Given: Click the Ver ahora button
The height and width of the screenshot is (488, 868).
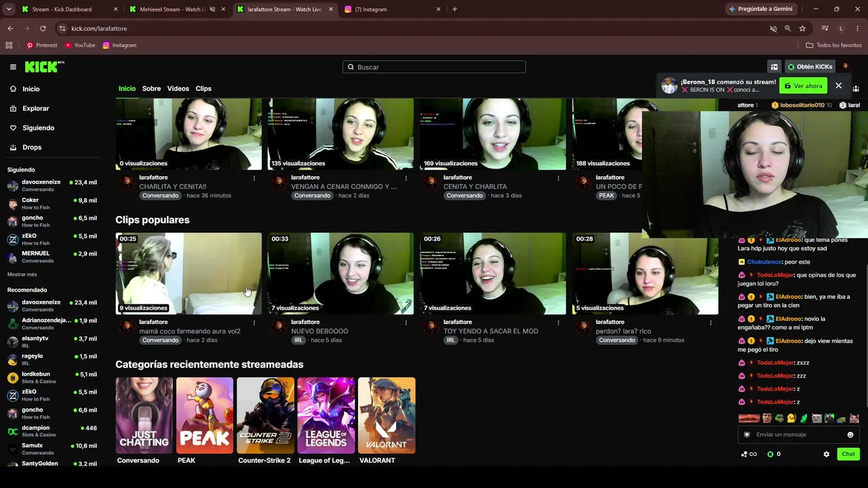Looking at the screenshot, I should pyautogui.click(x=803, y=86).
